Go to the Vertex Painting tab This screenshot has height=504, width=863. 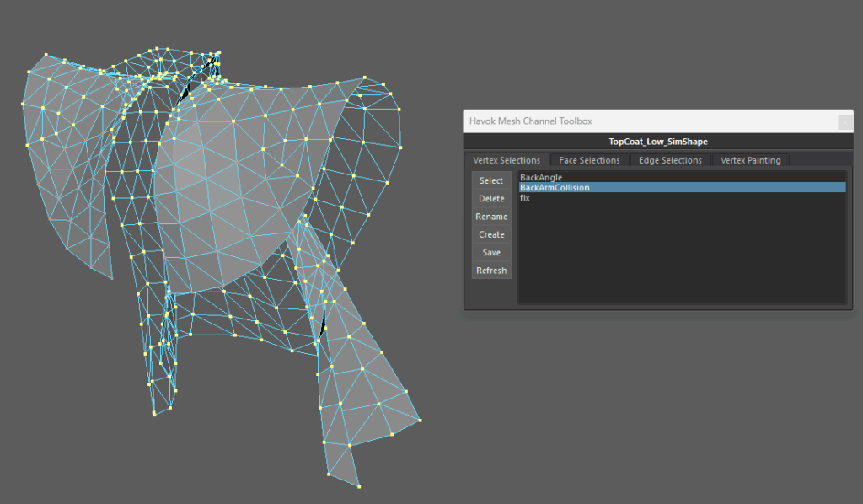point(750,160)
